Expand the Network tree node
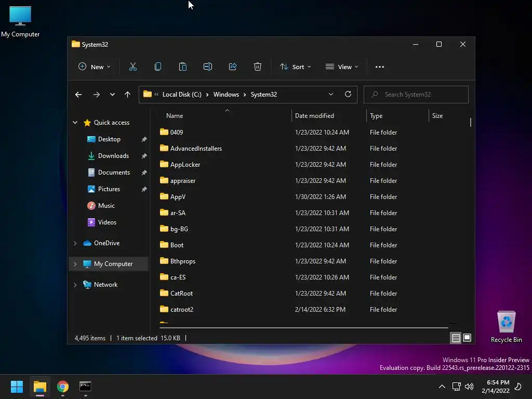 pos(75,285)
